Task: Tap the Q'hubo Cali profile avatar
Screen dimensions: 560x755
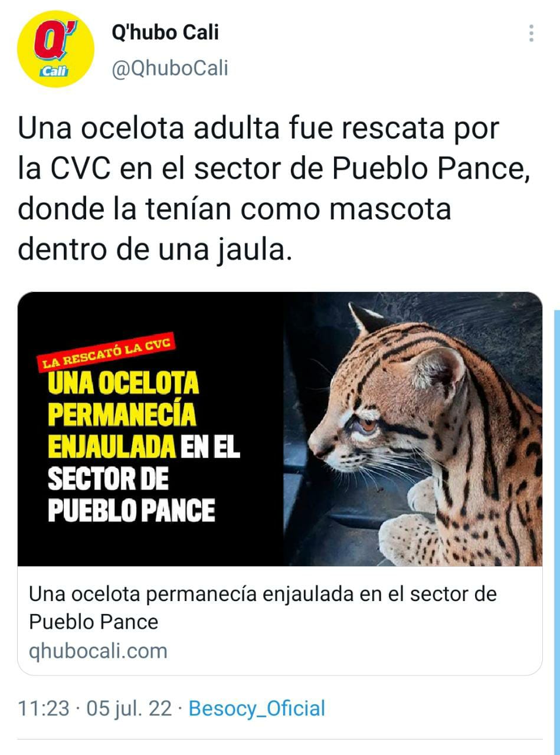Action: [55, 49]
